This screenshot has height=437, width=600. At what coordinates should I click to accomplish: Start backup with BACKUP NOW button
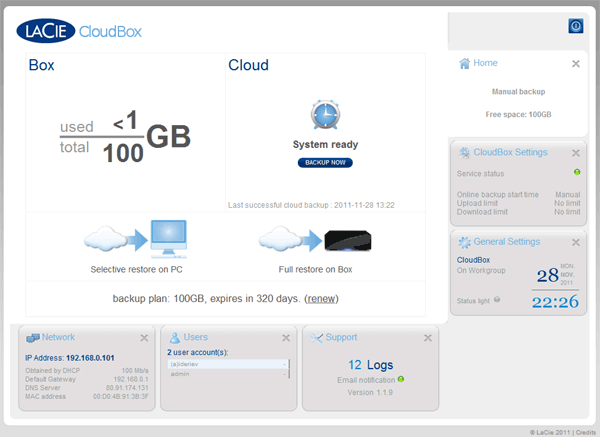click(x=325, y=163)
